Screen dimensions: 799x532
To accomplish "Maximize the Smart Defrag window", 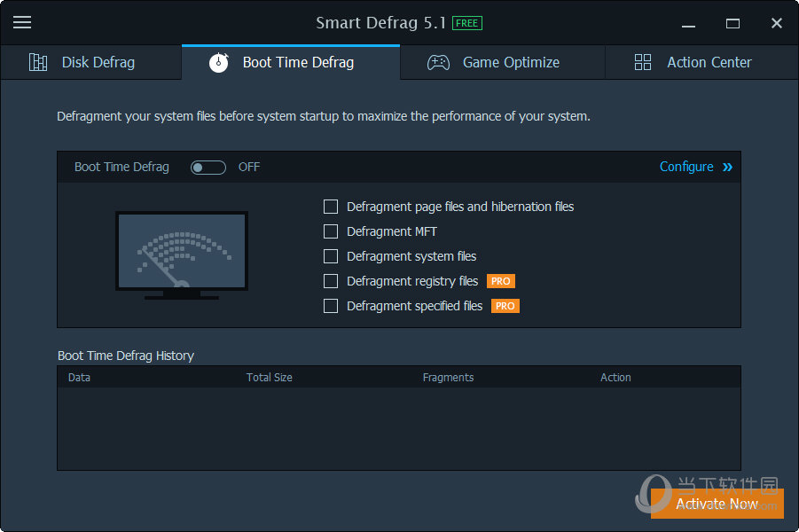I will pyautogui.click(x=732, y=23).
